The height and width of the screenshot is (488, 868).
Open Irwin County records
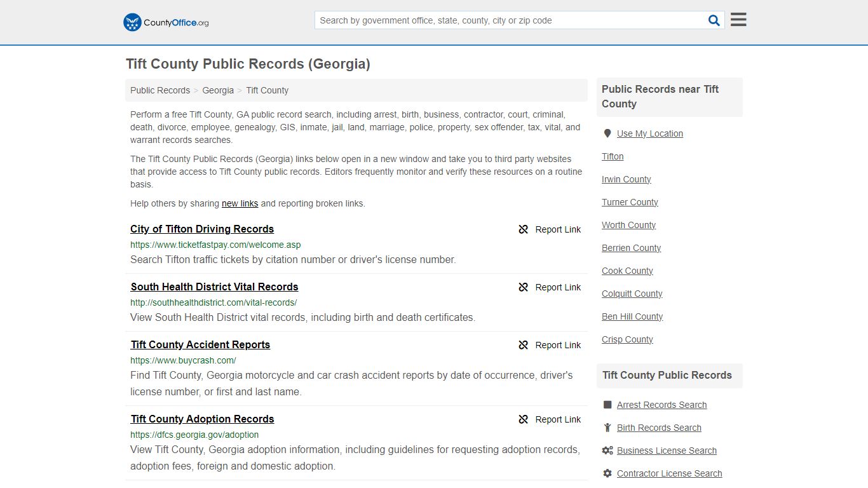click(627, 179)
